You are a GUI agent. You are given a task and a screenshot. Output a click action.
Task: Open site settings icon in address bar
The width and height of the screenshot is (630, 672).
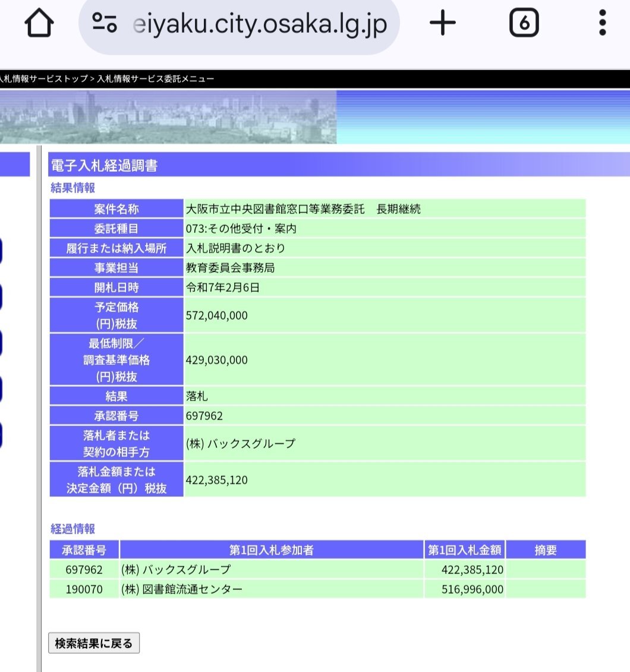(x=105, y=23)
